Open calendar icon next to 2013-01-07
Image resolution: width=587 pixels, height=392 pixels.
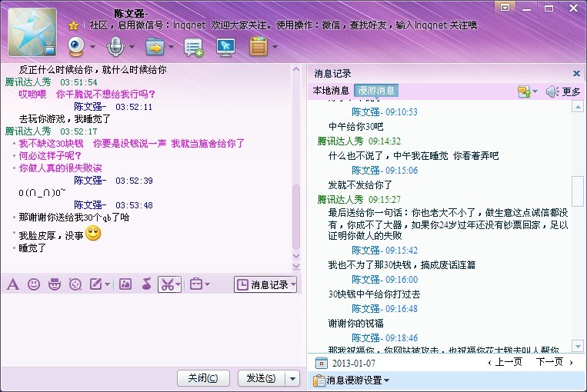click(322, 363)
